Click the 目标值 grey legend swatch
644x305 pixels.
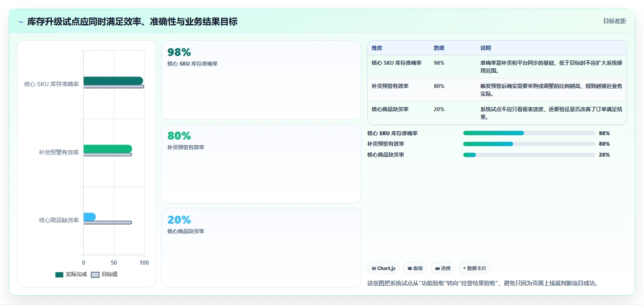[x=95, y=275]
